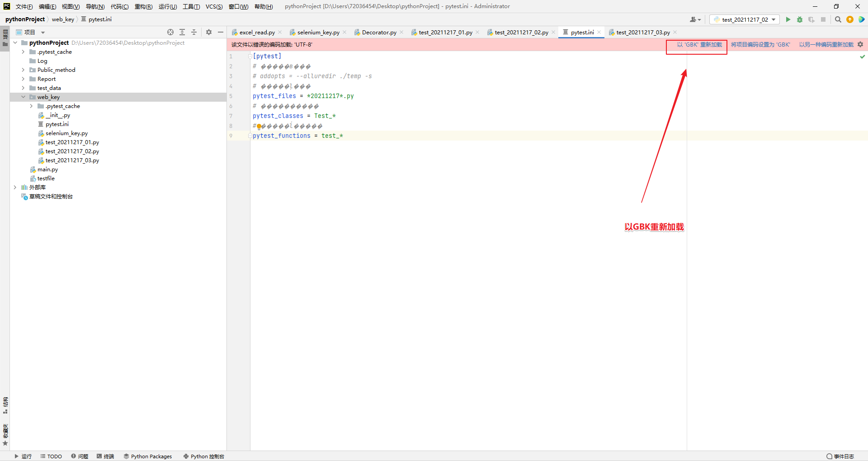Screen dimensions: 868x461
Task: Expand the external libraries node
Action: (15, 188)
